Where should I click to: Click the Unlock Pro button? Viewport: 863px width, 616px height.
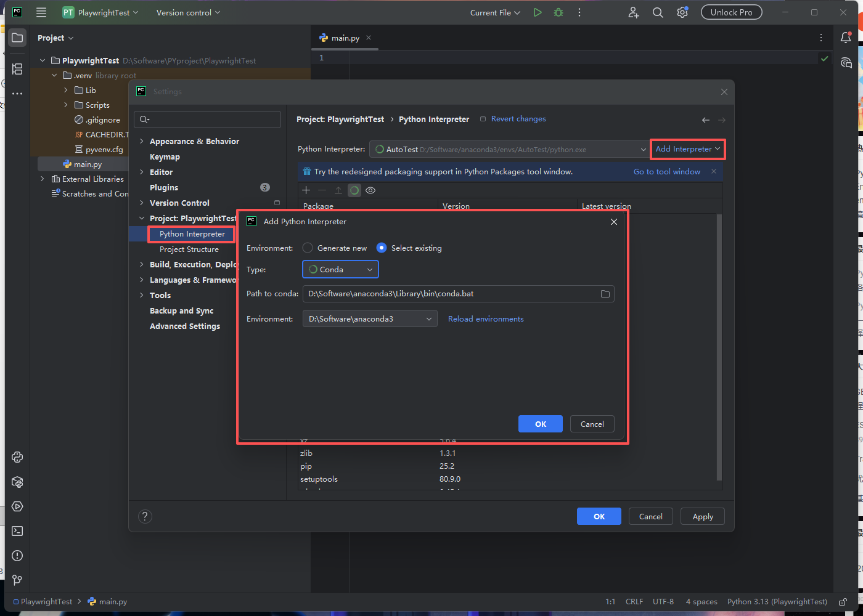click(x=731, y=12)
